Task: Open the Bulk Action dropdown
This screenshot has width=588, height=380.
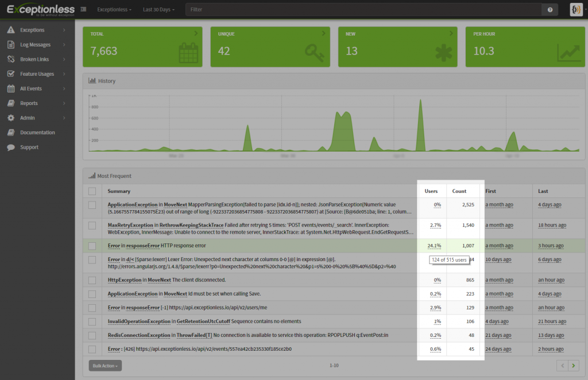Action: (105, 365)
